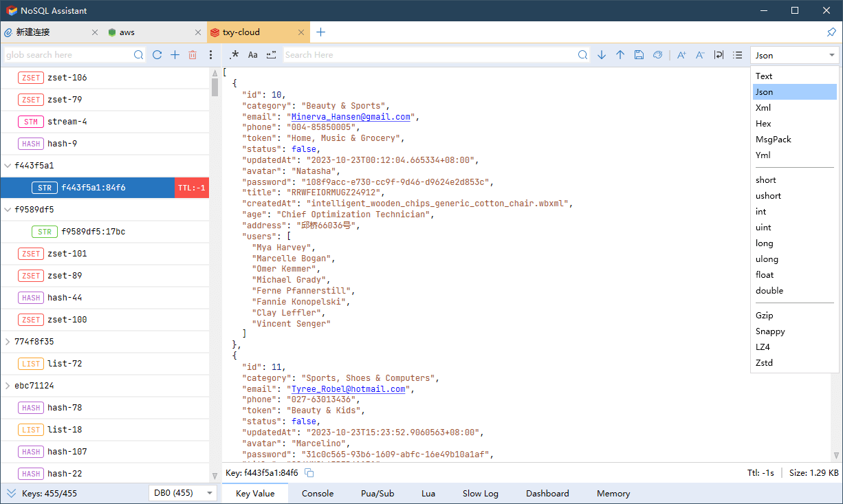This screenshot has width=843, height=504.
Task: Add a new key with plus icon
Action: tap(175, 55)
